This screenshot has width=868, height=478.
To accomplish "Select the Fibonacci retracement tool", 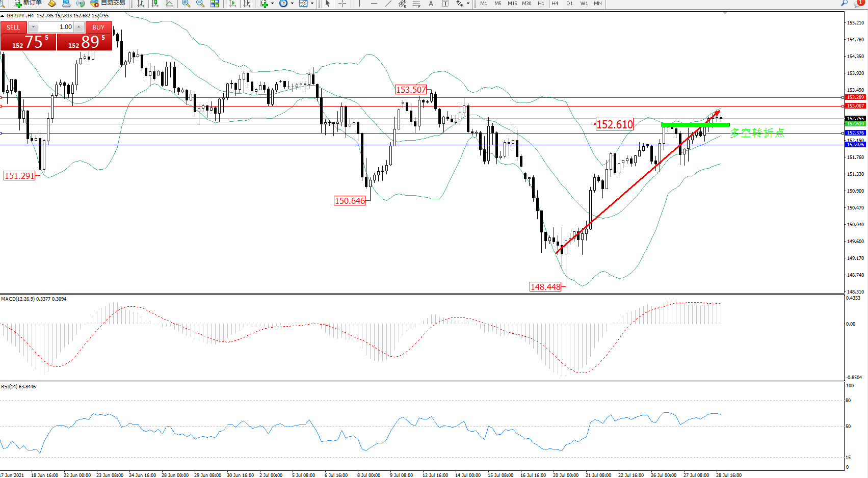I will tap(417, 4).
